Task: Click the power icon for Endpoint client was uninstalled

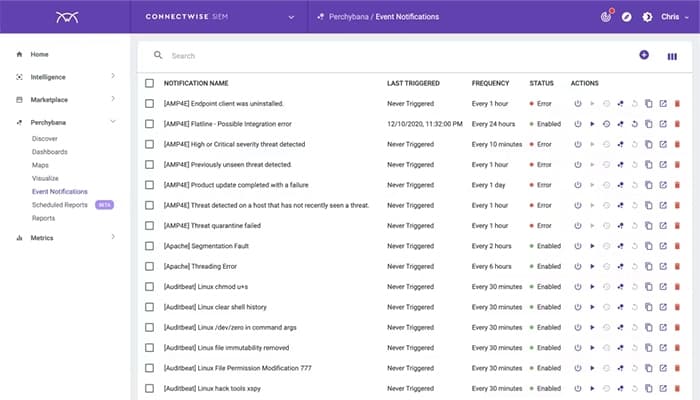Action: [578, 104]
